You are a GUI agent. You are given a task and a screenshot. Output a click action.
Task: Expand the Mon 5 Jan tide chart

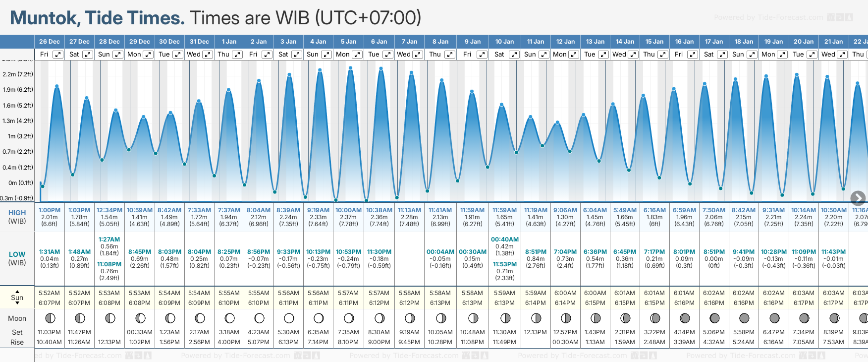pos(357,55)
